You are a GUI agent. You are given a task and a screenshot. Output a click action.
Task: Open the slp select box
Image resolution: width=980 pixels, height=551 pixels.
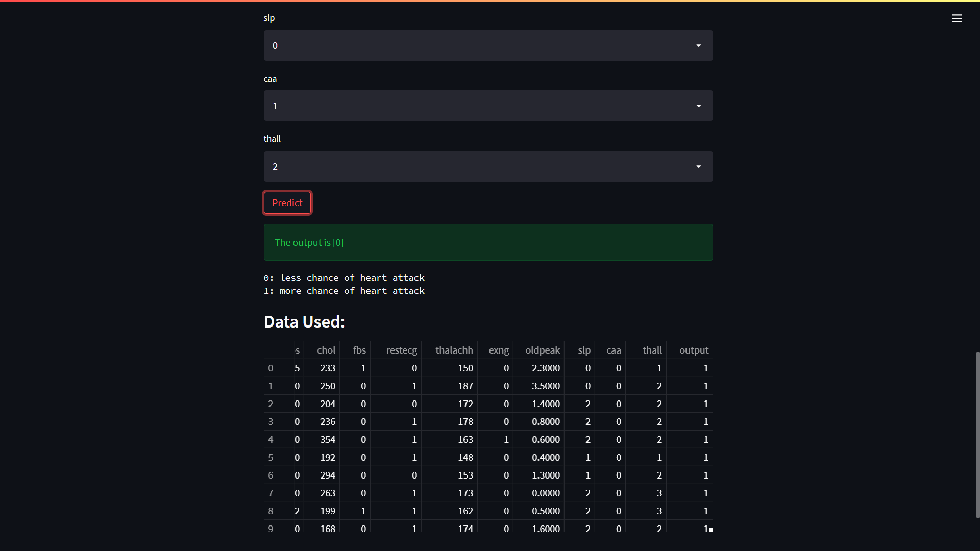click(480, 46)
